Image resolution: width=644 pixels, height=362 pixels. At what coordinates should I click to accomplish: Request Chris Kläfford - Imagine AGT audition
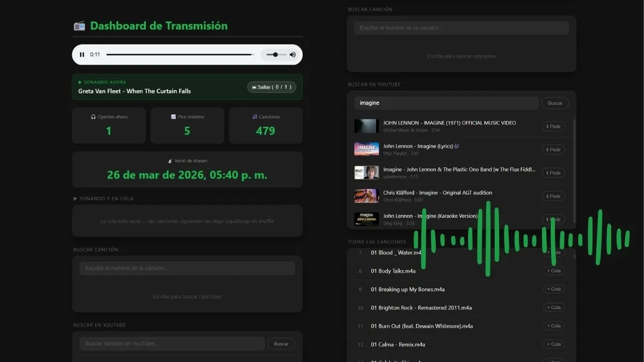553,196
